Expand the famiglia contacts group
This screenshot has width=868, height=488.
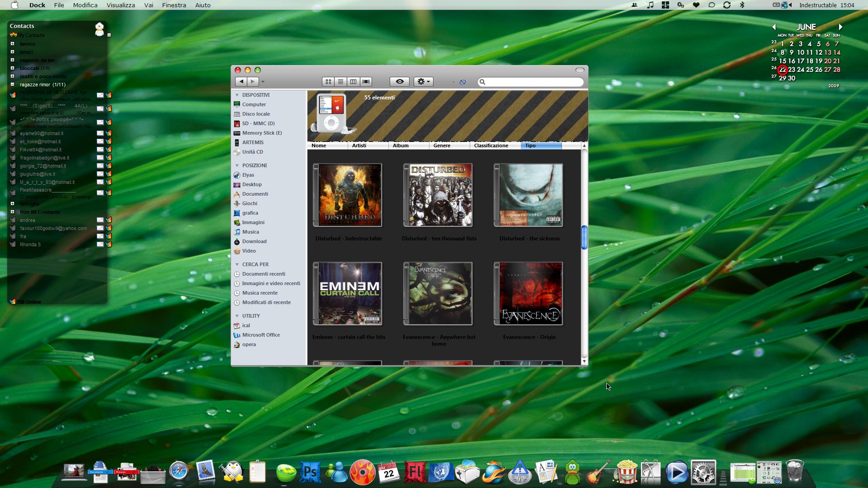(12, 204)
